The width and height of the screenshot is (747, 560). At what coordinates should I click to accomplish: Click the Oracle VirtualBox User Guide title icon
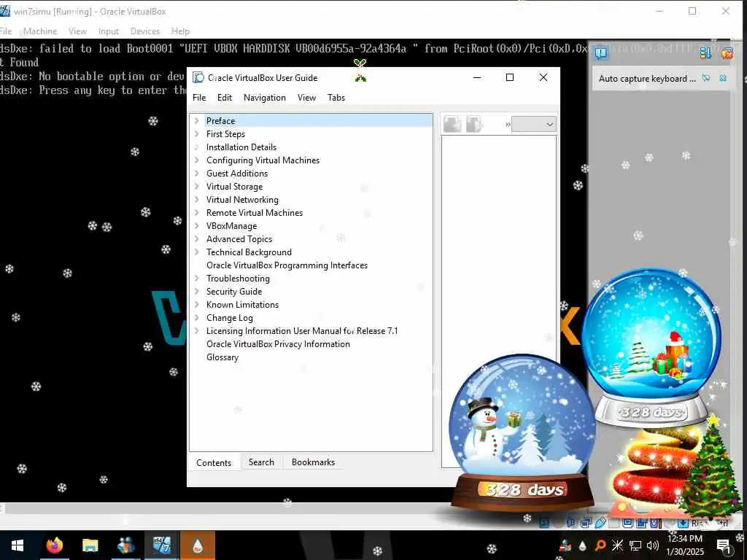click(x=198, y=77)
